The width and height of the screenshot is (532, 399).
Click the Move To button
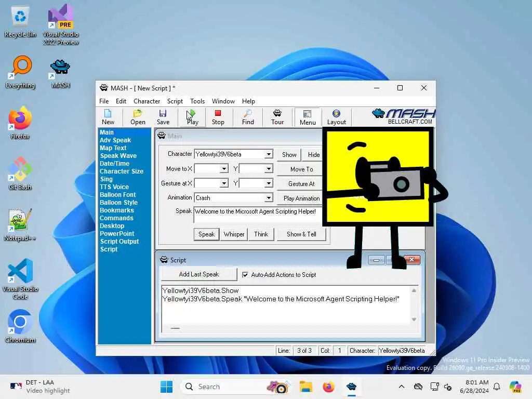pos(300,169)
